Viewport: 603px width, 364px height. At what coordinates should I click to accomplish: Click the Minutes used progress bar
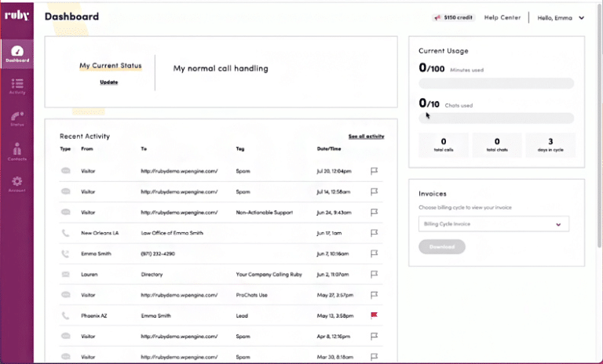496,83
